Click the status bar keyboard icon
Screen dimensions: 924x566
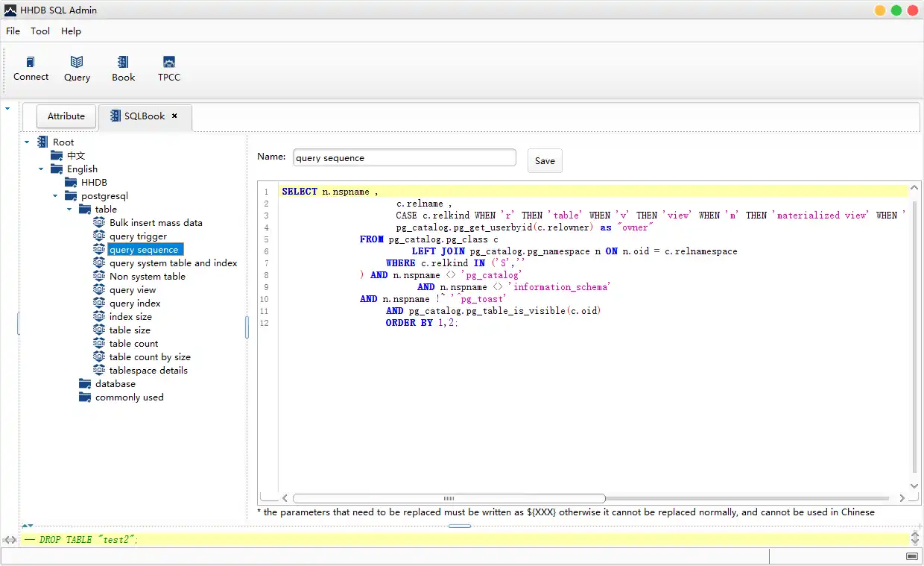[912, 556]
